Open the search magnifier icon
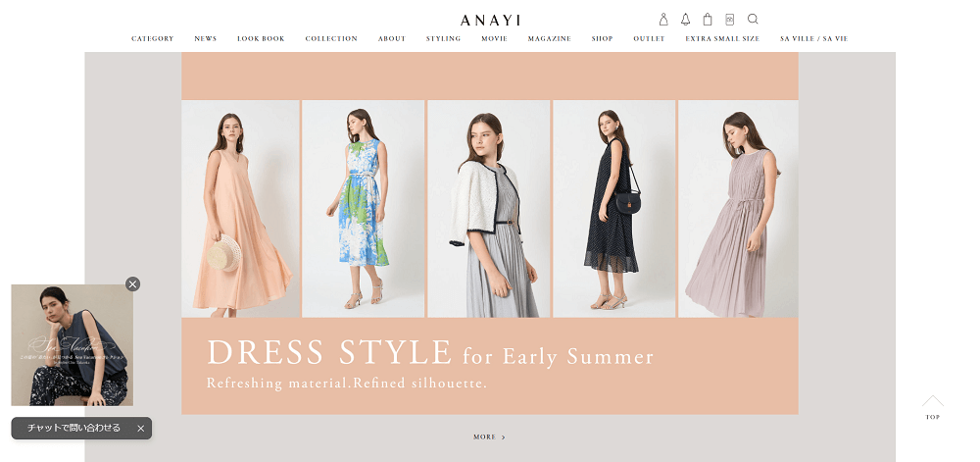980x462 pixels. click(x=753, y=19)
